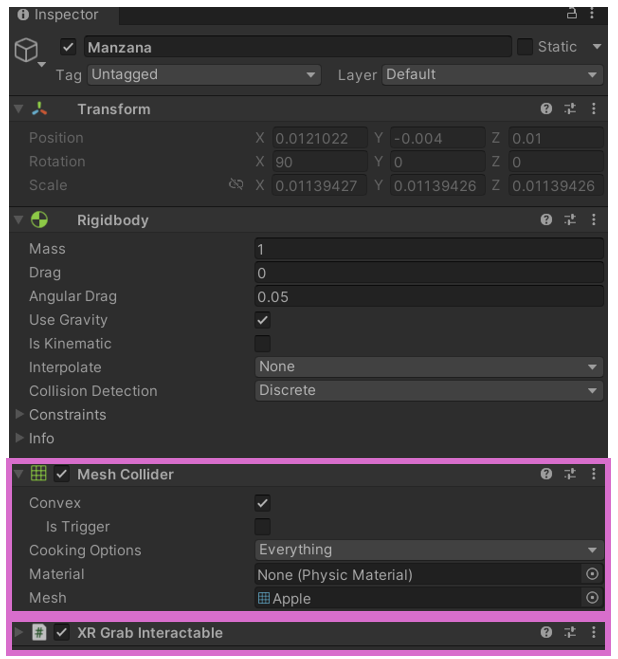
Task: Click the GameObject cube icon selector
Action: [29, 52]
